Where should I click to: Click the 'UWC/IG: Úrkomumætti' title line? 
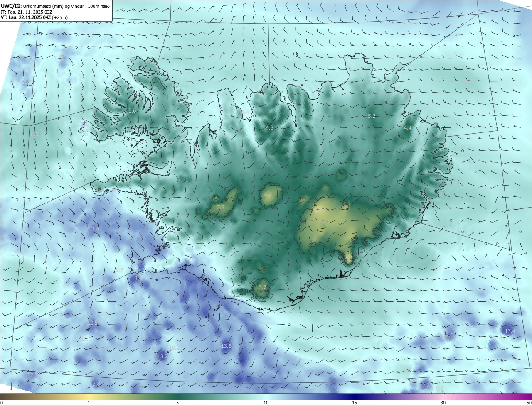point(55,5)
